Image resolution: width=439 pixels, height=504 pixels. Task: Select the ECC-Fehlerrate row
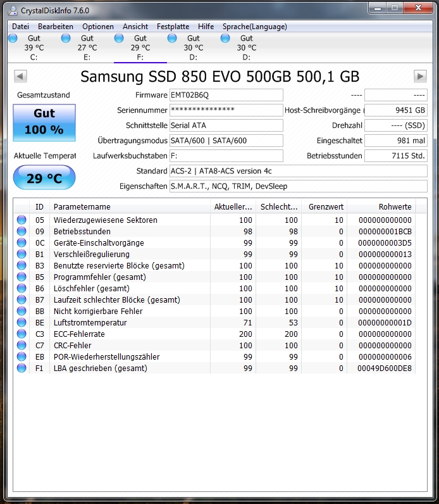click(214, 334)
